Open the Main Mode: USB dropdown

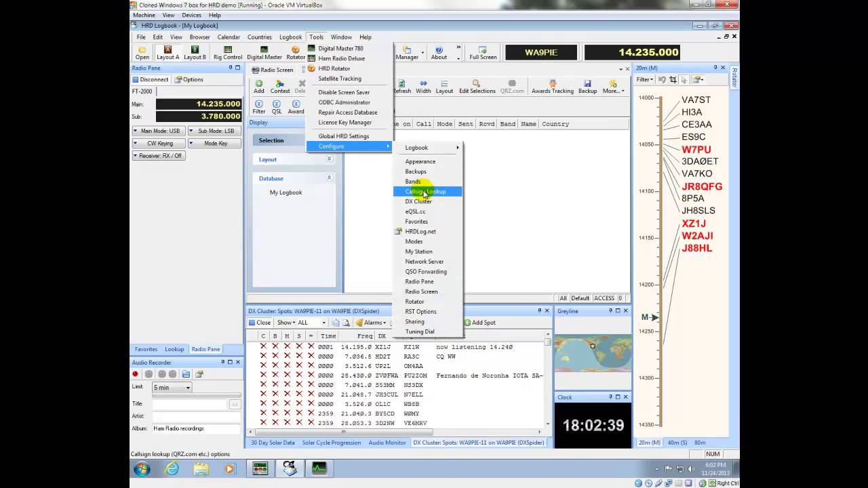pyautogui.click(x=158, y=131)
